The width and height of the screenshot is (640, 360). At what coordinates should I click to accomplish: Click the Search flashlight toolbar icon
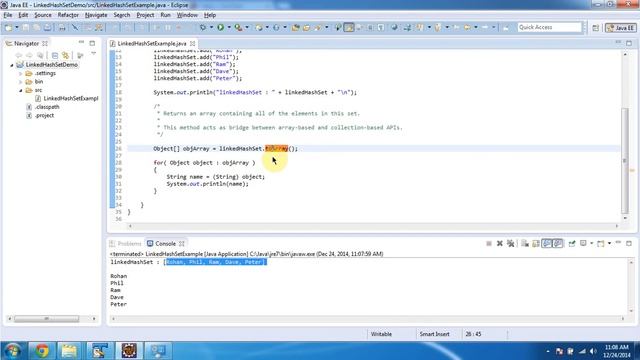[x=317, y=27]
